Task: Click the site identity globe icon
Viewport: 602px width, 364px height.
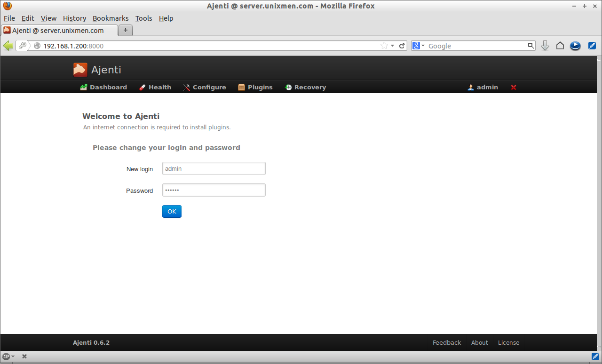Action: [x=37, y=46]
